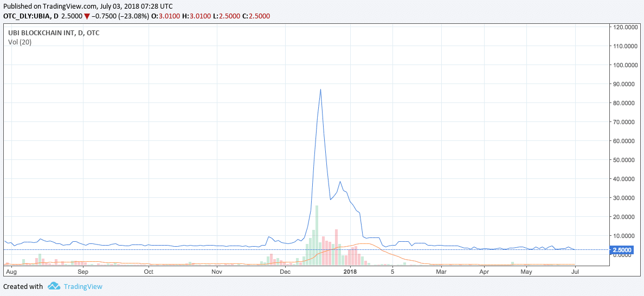The height and width of the screenshot is (296, 644).
Task: Click the Vol (20) indicator label
Action: coord(20,42)
